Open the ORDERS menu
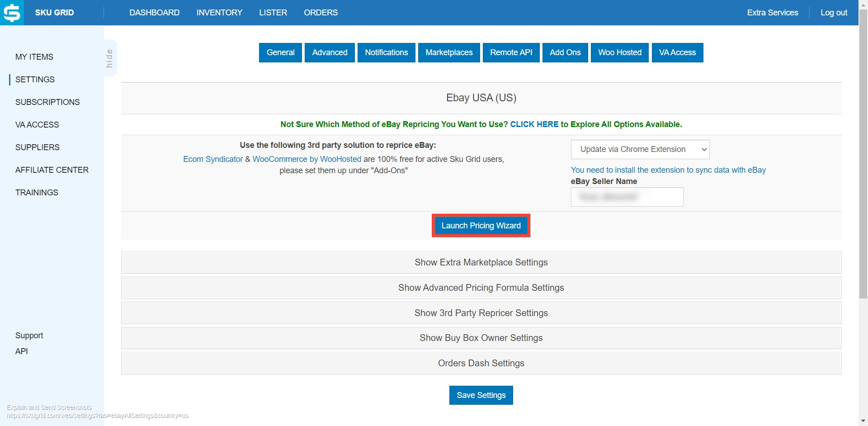The height and width of the screenshot is (426, 868). point(321,13)
